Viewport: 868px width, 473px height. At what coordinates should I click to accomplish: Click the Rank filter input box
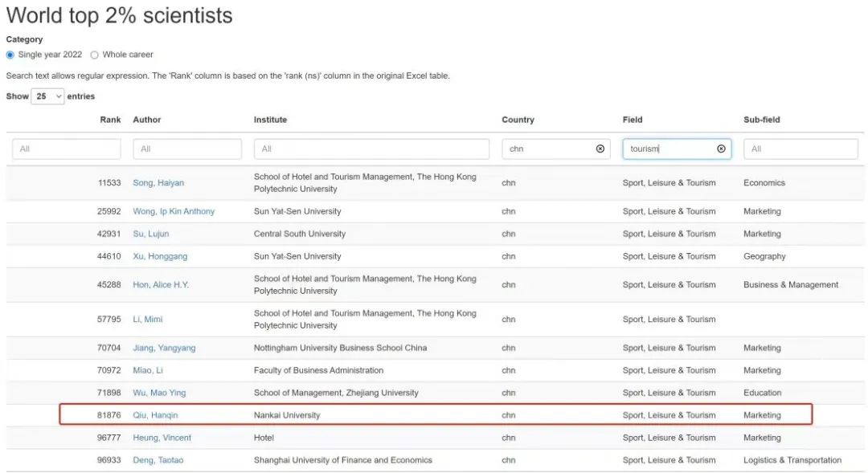66,149
